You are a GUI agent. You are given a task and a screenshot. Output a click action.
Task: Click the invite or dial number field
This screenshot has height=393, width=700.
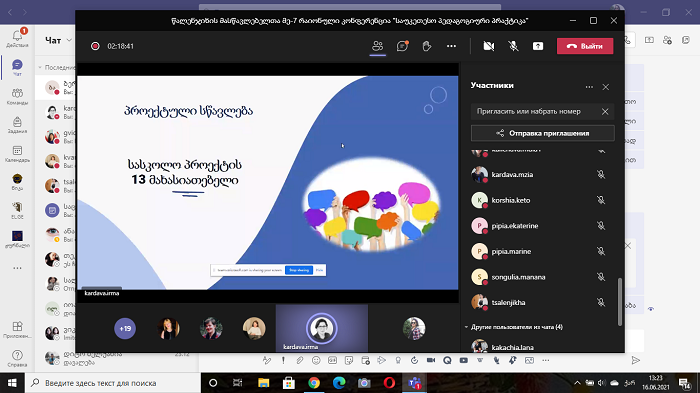click(533, 111)
